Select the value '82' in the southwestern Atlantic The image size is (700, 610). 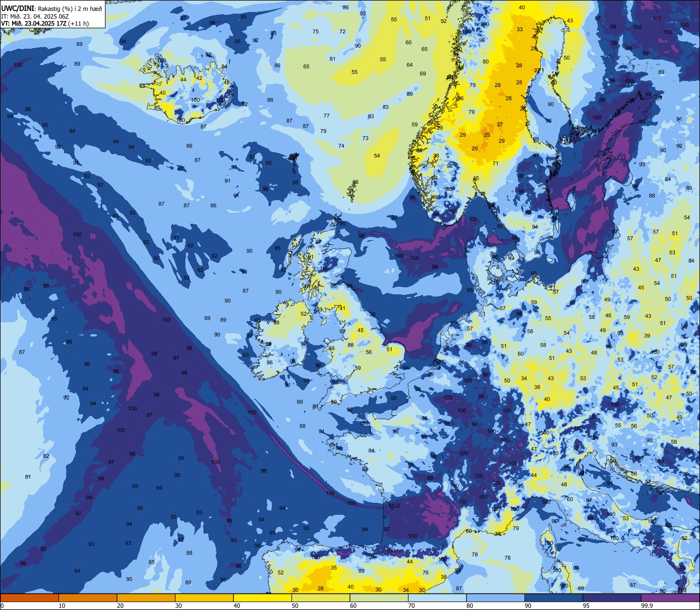46,456
